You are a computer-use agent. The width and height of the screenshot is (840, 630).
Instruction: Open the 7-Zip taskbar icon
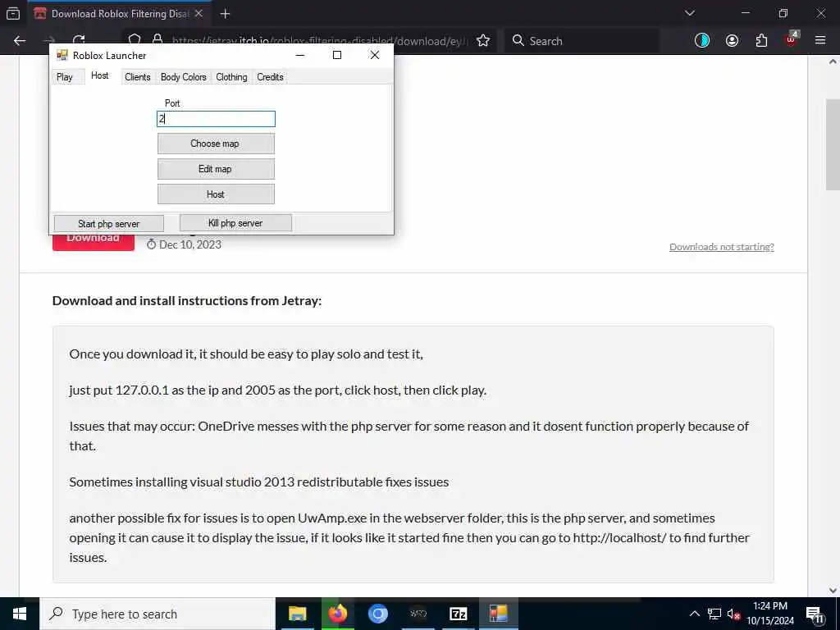[x=458, y=614]
